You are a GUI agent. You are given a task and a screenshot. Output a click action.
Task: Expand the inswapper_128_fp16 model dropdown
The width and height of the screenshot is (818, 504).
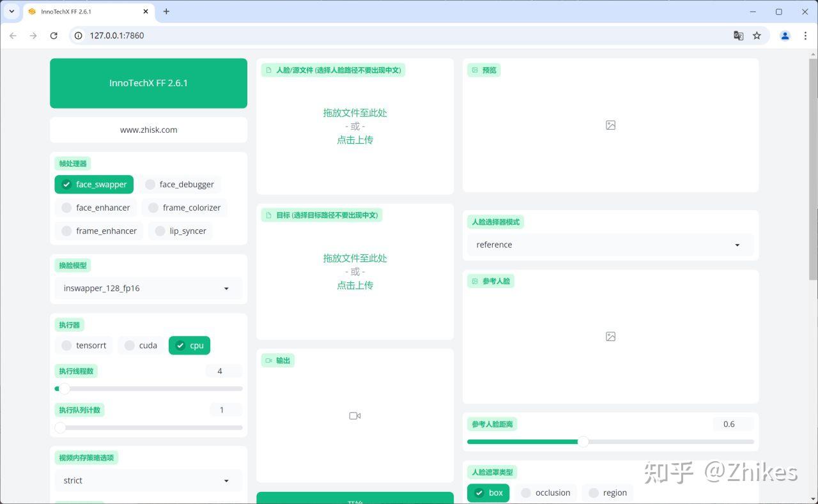click(148, 288)
